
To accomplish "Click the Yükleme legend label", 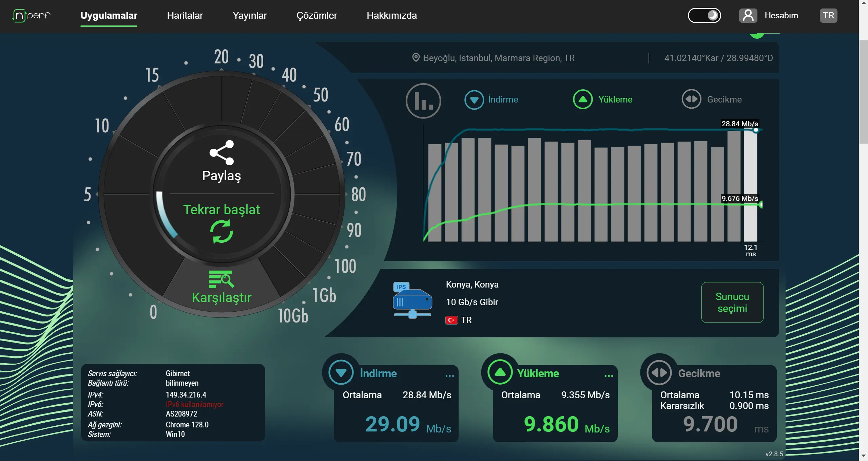I will (x=615, y=99).
